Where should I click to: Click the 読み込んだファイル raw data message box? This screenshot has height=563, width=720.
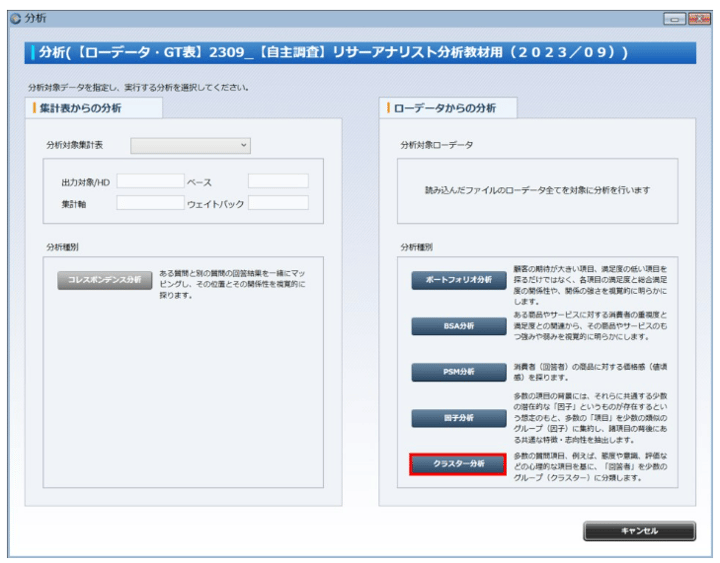point(537,190)
